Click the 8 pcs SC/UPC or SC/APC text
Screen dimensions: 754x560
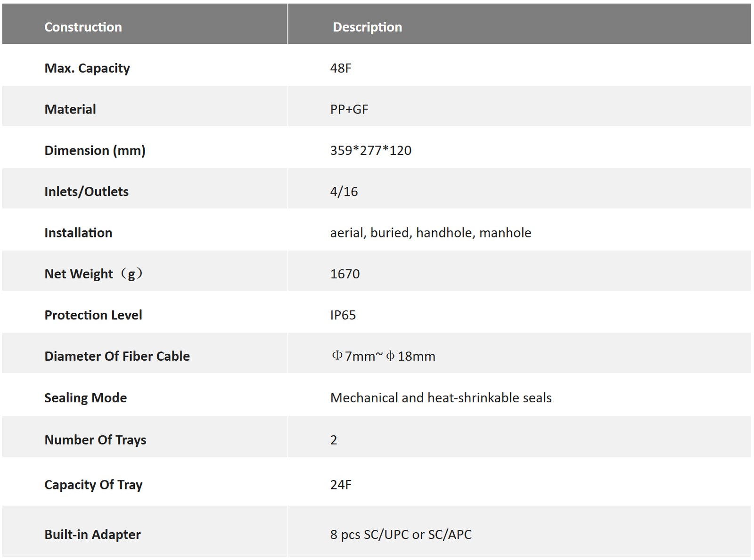tap(401, 535)
